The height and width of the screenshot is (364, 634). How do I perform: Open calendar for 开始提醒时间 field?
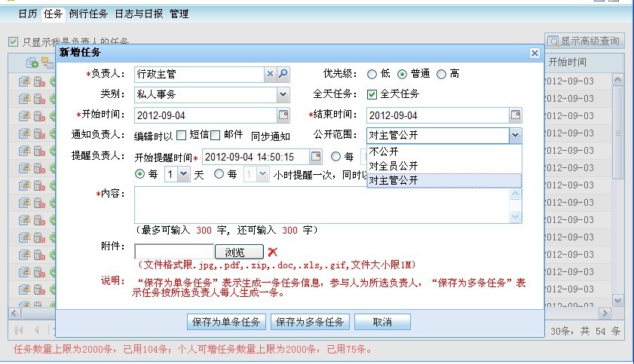pos(316,157)
